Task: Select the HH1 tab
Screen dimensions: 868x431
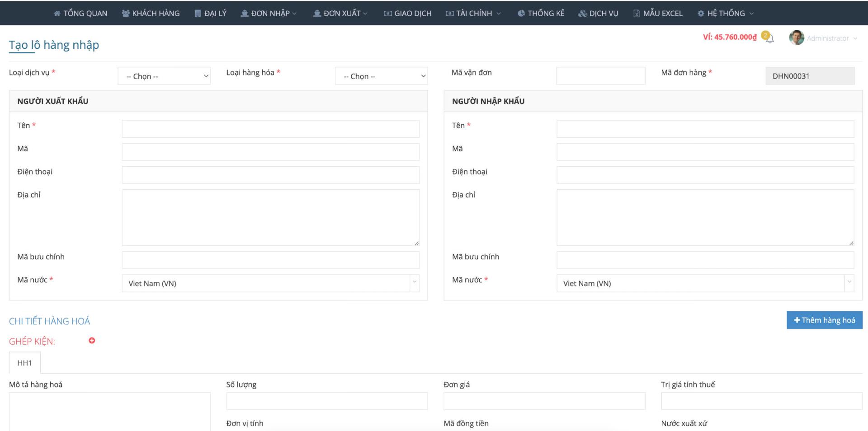Action: pos(25,362)
